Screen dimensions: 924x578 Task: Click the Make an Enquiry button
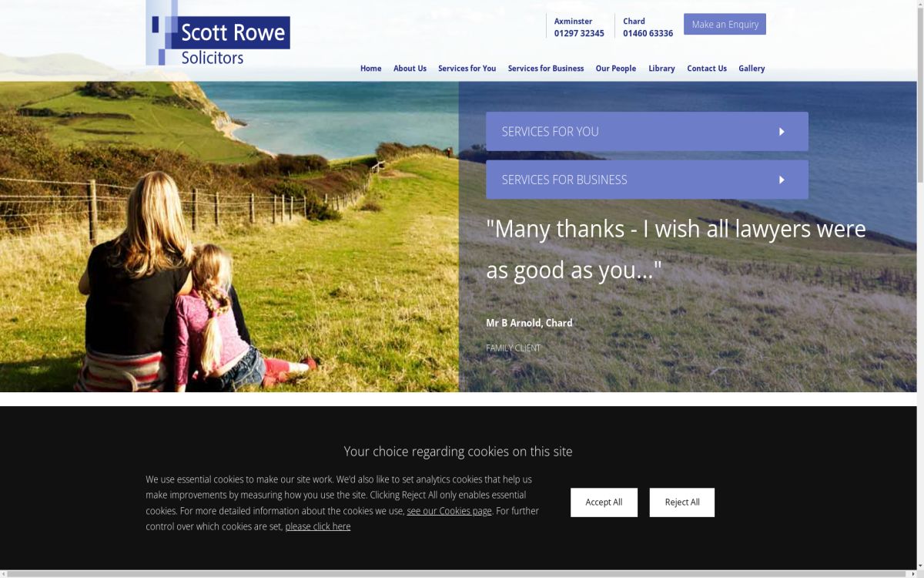[725, 24]
